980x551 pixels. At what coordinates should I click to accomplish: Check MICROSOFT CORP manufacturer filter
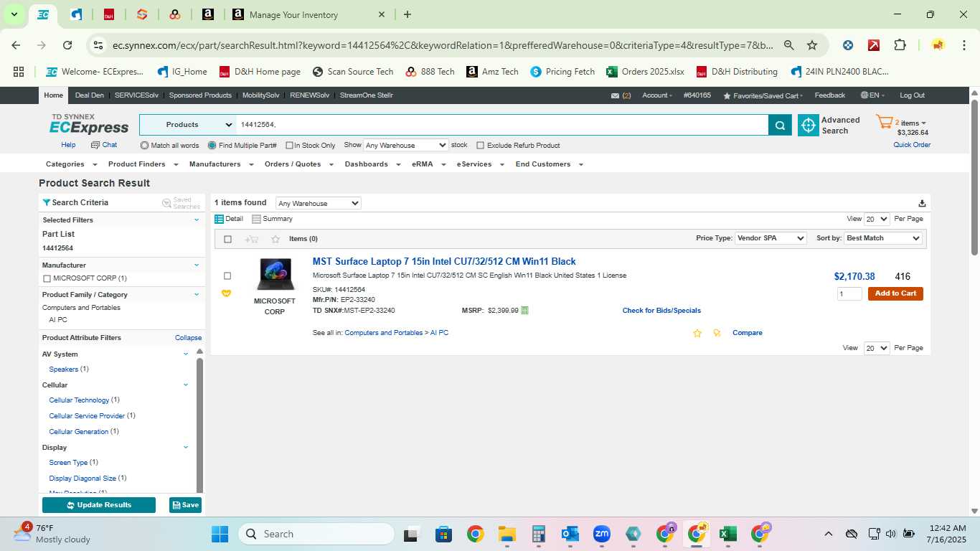(x=47, y=278)
